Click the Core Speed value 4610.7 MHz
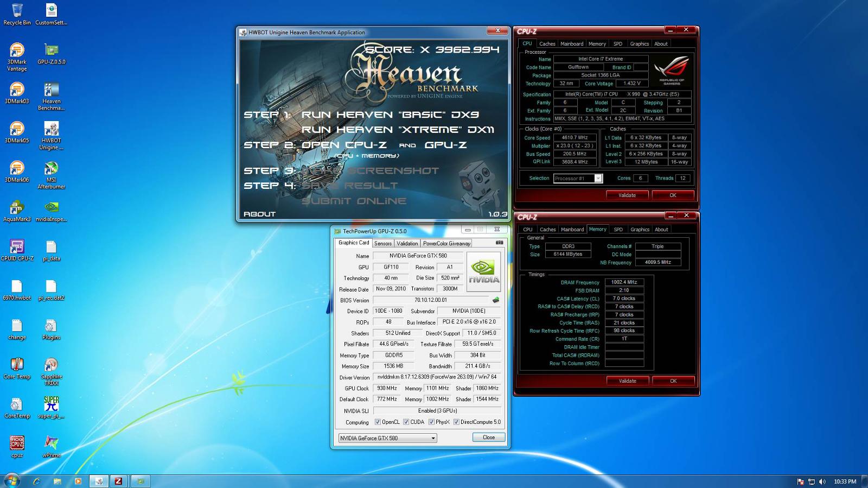Screen dimensions: 868x488 click(575, 137)
